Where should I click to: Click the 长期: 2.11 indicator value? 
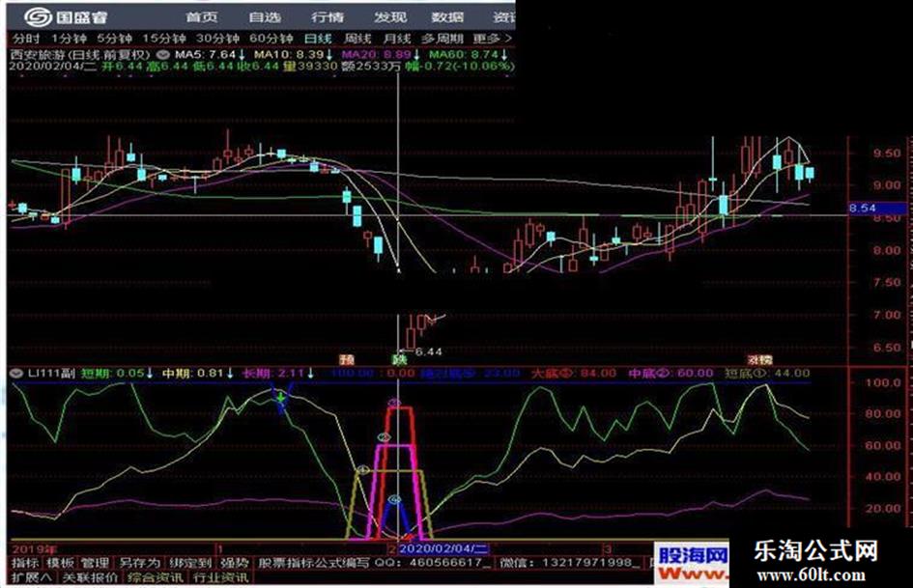coord(278,374)
